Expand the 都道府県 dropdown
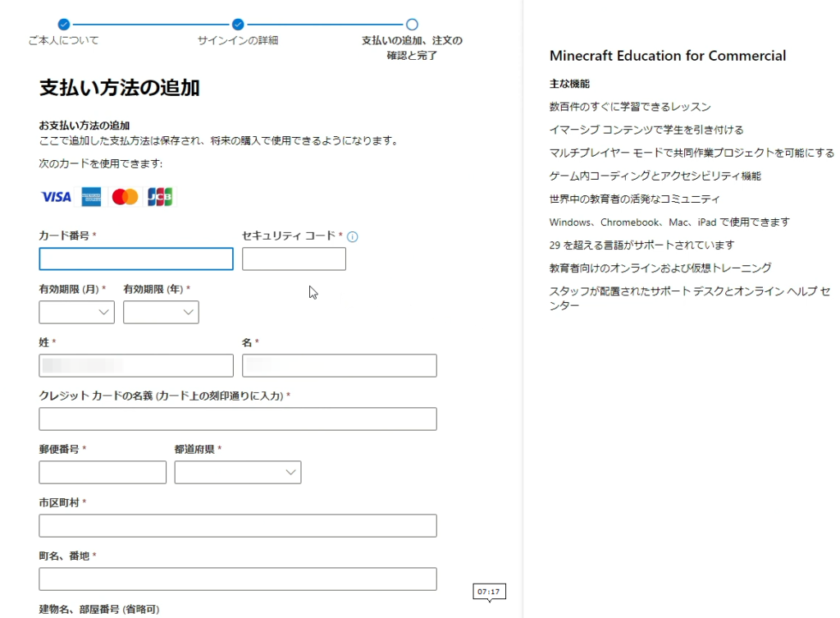This screenshot has height=618, width=840. pos(237,473)
